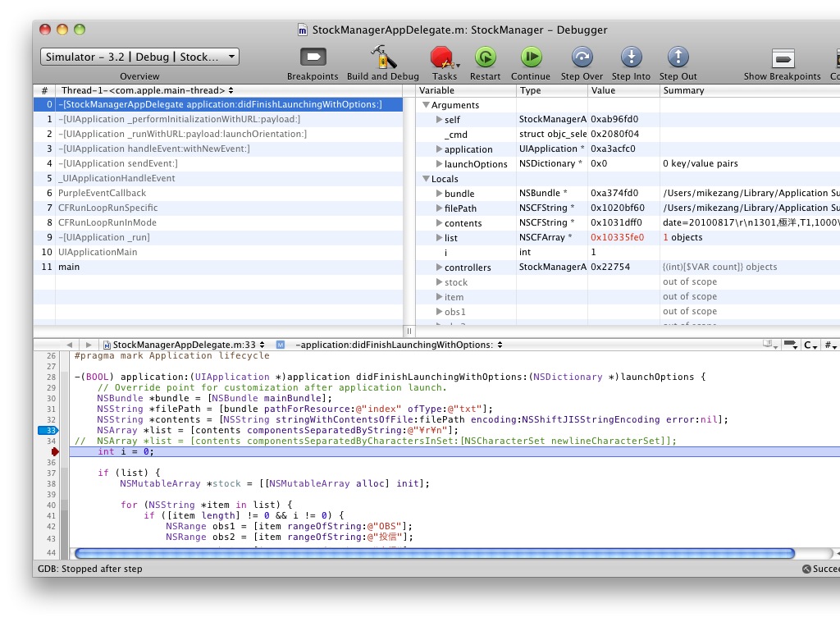Open the class C pop-up menu
Viewport: 840px width, 622px height.
[810, 345]
